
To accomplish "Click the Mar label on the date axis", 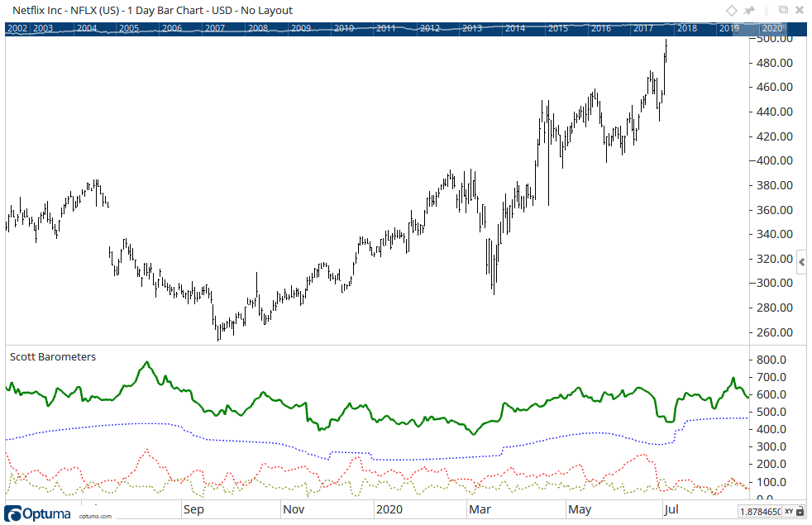I will (x=480, y=509).
